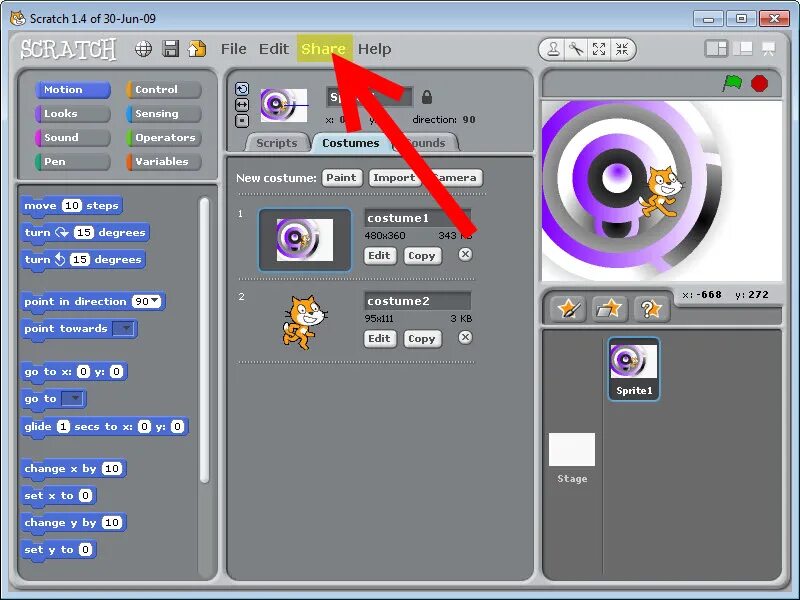This screenshot has width=800, height=600.
Task: Click the set y to 0 block
Action: click(x=59, y=549)
